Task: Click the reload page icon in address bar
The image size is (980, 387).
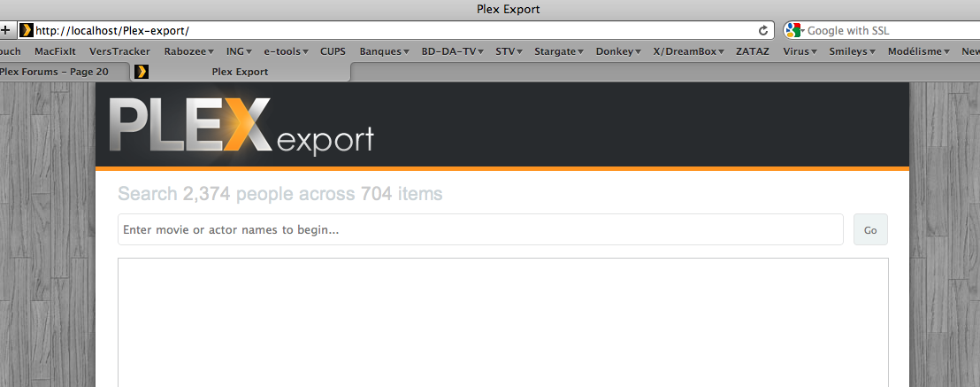Action: click(x=762, y=30)
